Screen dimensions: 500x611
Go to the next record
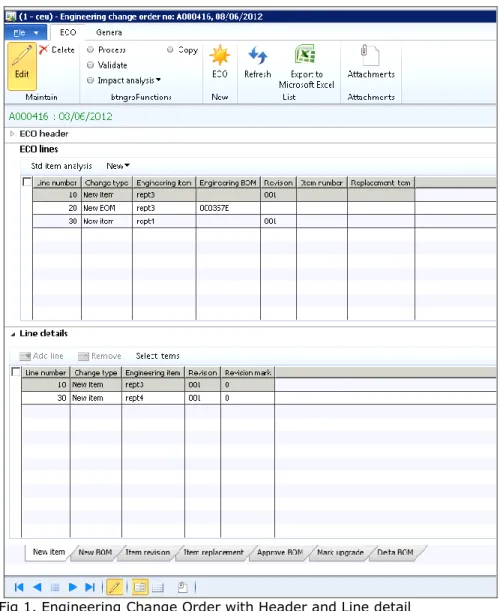click(x=72, y=587)
